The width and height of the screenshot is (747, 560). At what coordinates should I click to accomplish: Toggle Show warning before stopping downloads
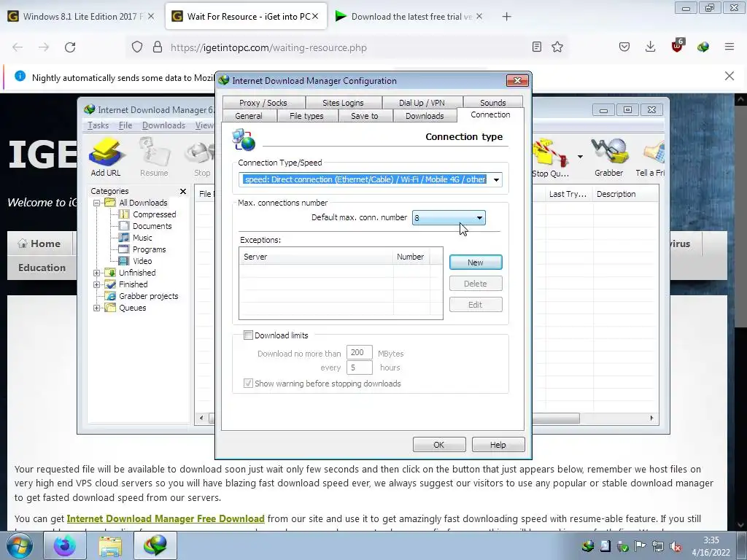pyautogui.click(x=248, y=384)
